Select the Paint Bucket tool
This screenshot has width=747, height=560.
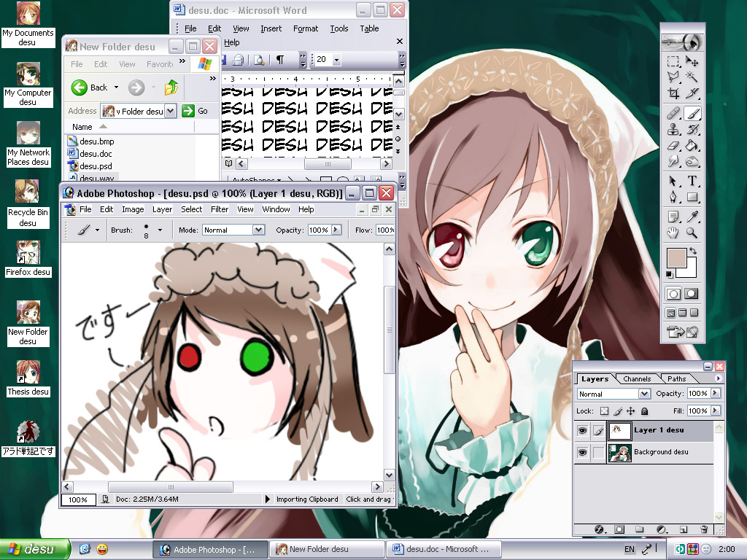(x=692, y=145)
